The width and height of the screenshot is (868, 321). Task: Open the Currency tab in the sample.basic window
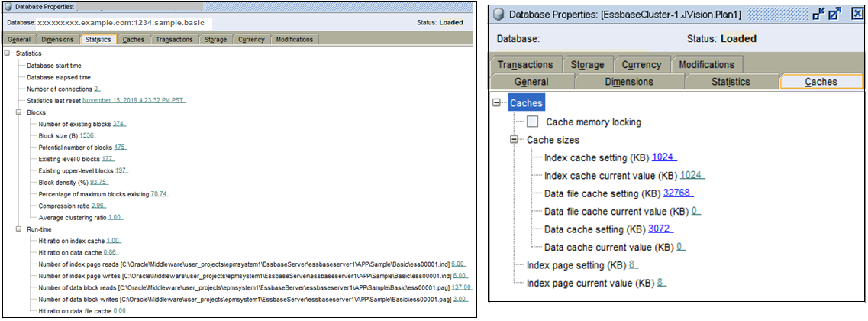point(252,40)
